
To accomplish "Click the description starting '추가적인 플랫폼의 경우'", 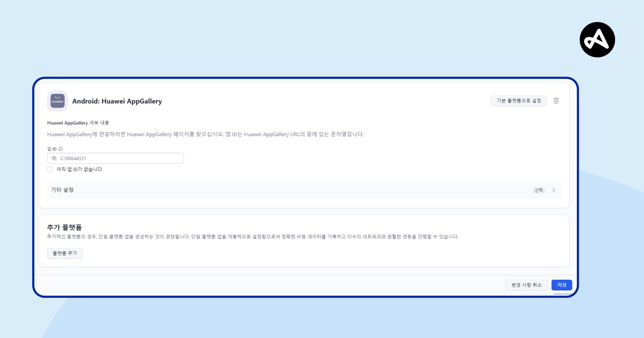I will pyautogui.click(x=253, y=237).
